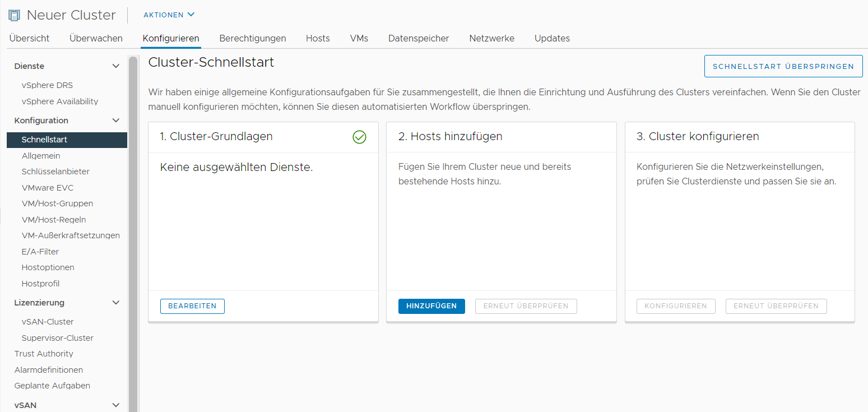Image resolution: width=868 pixels, height=412 pixels.
Task: Click the cluster icon next to Neuer Cluster
Action: tap(14, 15)
